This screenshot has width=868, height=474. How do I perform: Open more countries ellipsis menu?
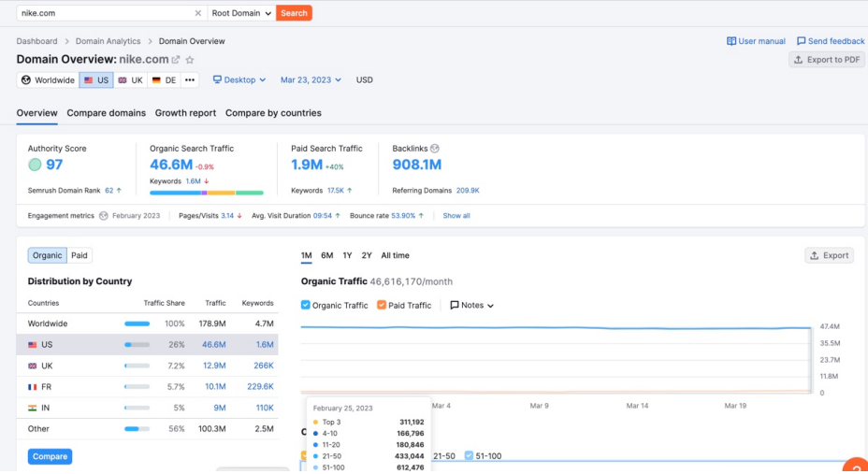[x=190, y=80]
